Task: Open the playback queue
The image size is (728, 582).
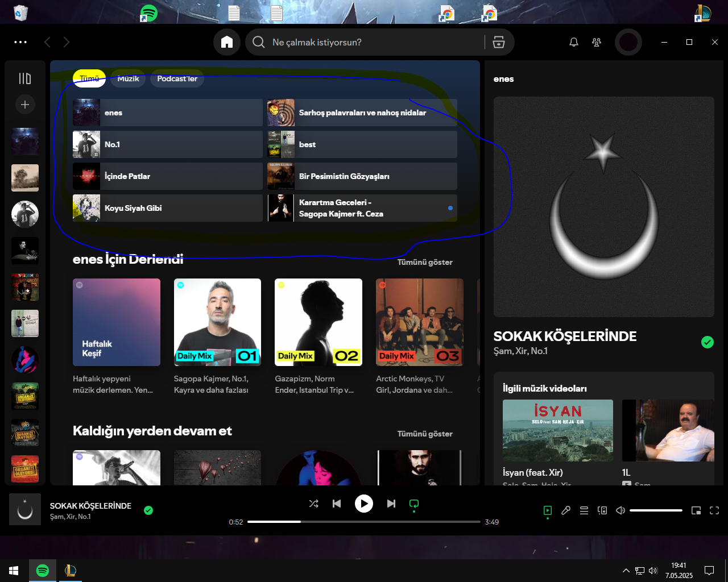Action: point(584,510)
